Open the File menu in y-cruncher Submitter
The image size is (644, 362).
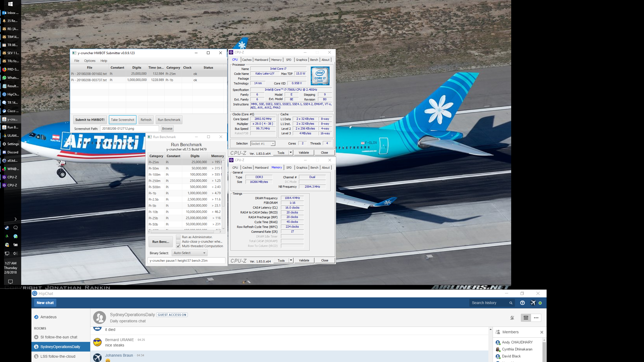(x=77, y=61)
